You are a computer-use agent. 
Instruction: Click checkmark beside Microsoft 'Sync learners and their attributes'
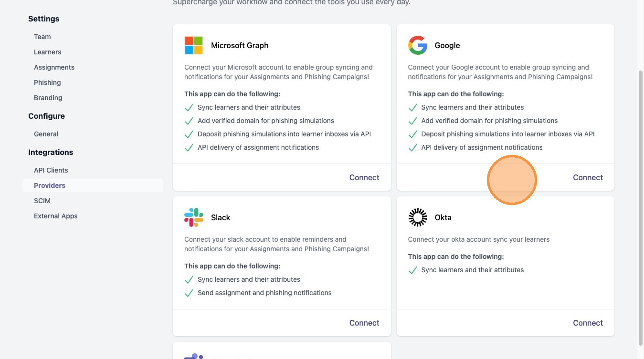[x=189, y=107]
